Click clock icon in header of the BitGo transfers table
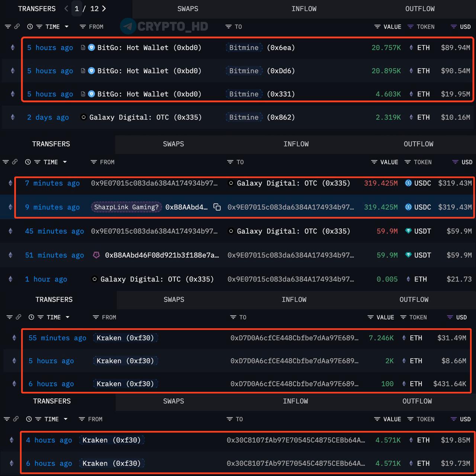This screenshot has width=476, height=476. pos(30,27)
